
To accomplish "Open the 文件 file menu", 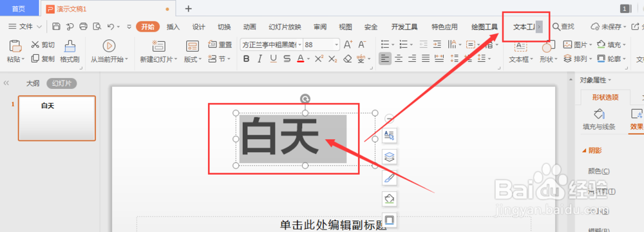I will [25, 26].
